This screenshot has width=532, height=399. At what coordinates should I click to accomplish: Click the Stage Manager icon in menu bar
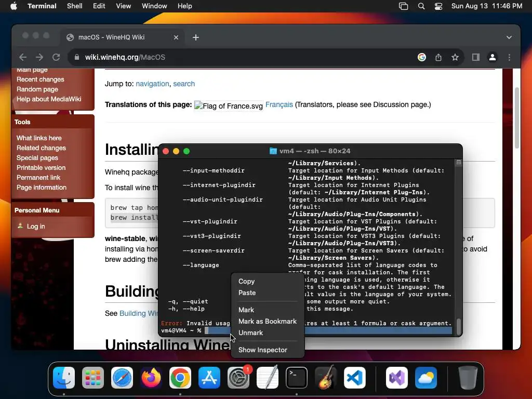click(x=403, y=6)
